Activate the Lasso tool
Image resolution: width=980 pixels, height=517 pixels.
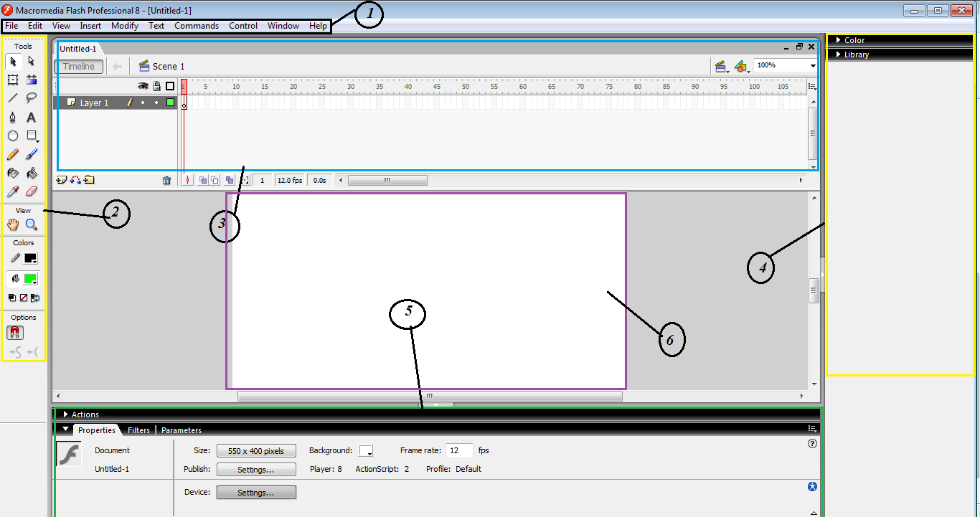click(x=32, y=98)
